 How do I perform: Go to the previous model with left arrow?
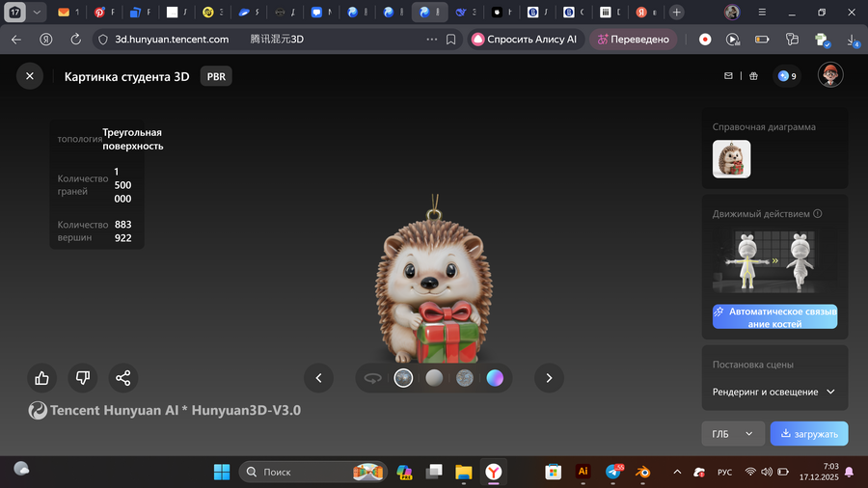(318, 378)
